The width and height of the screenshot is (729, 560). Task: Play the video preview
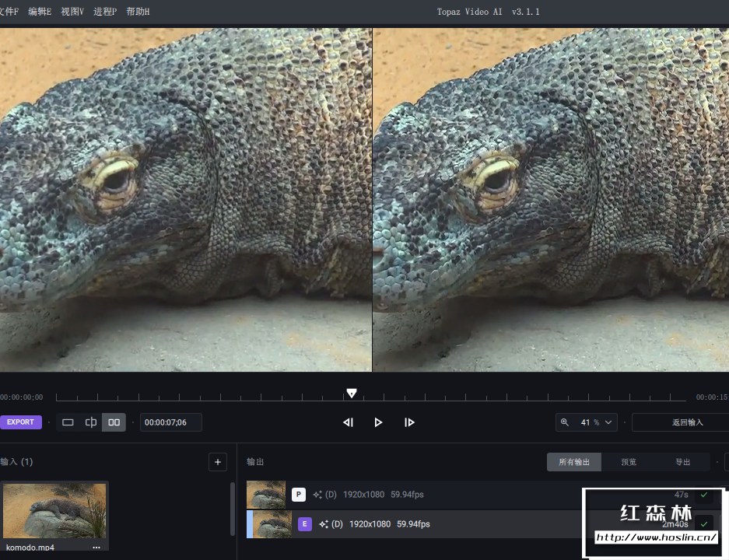(x=378, y=422)
